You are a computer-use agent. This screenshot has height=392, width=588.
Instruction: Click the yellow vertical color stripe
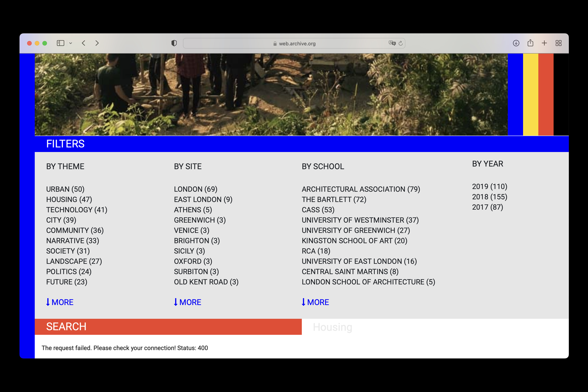click(x=530, y=94)
